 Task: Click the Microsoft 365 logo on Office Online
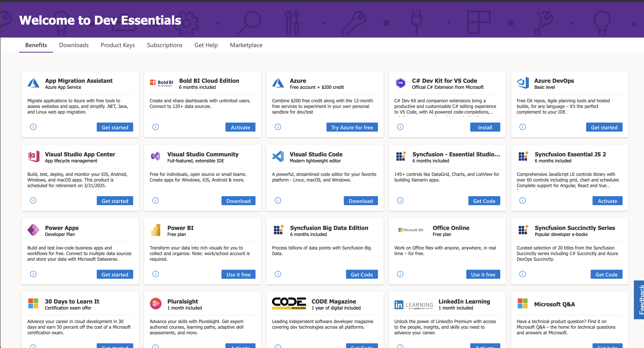411,230
